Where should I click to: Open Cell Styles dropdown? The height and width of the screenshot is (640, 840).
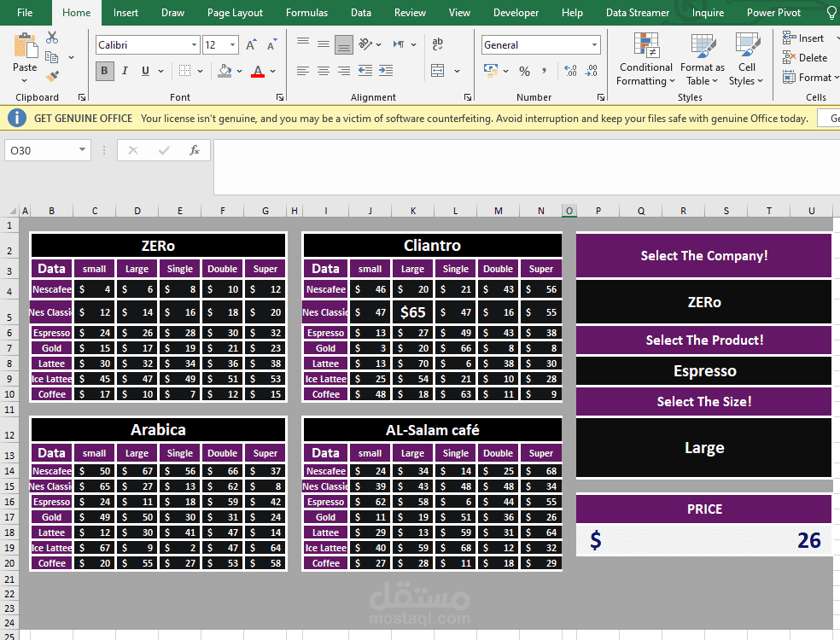[x=746, y=59]
